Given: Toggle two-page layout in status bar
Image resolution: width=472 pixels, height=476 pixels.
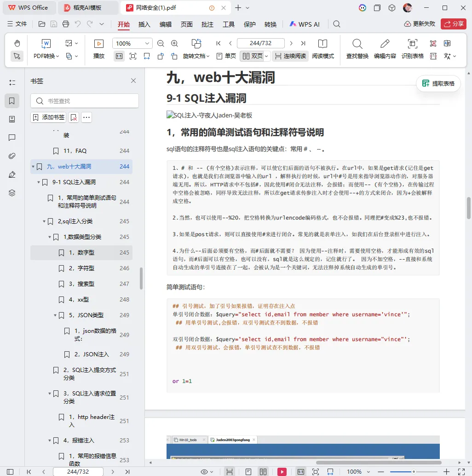Looking at the screenshot, I should click(x=263, y=472).
